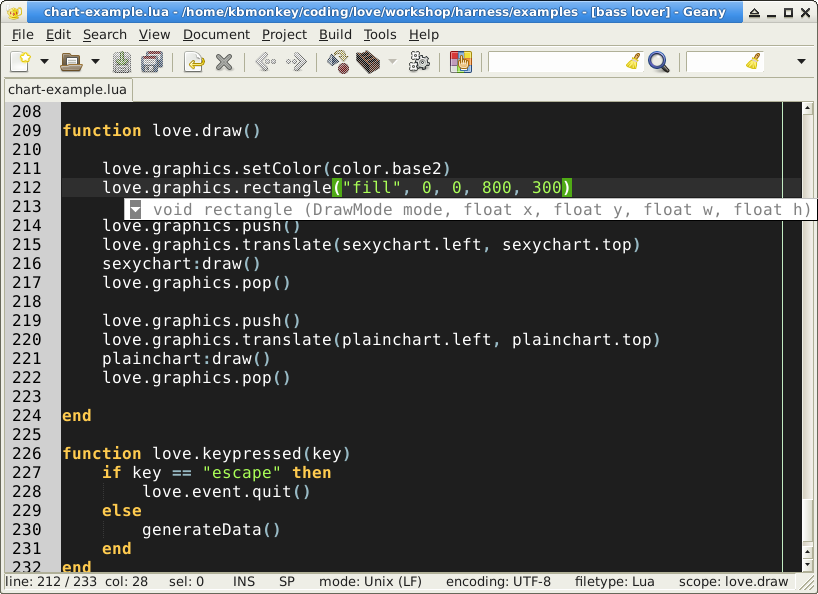Click the setColor(color.base2) line
The height and width of the screenshot is (594, 818).
[x=276, y=168]
